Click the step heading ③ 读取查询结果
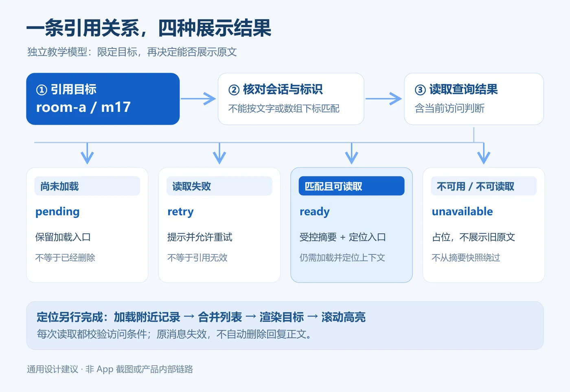The height and width of the screenshot is (392, 570). (x=456, y=89)
